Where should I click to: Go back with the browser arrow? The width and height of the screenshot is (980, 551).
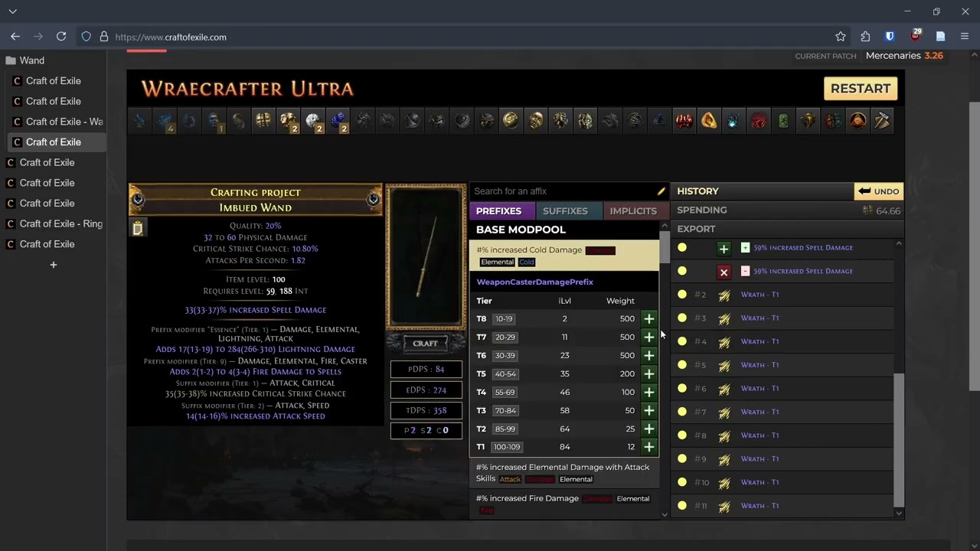click(x=15, y=37)
